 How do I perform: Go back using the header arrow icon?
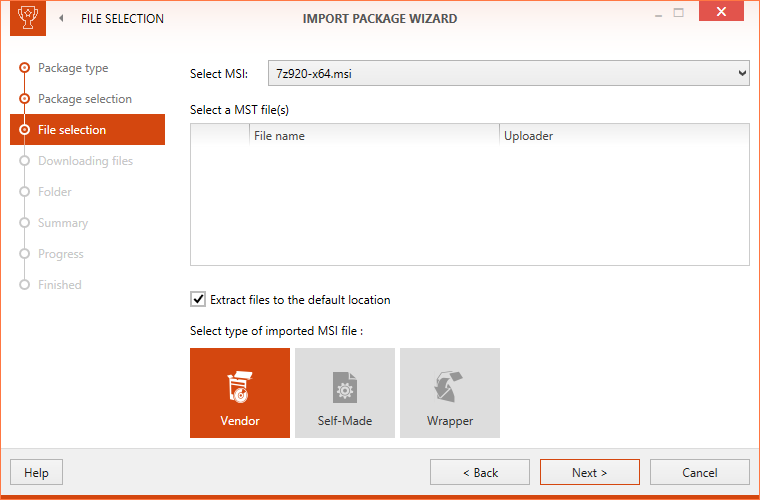click(61, 18)
